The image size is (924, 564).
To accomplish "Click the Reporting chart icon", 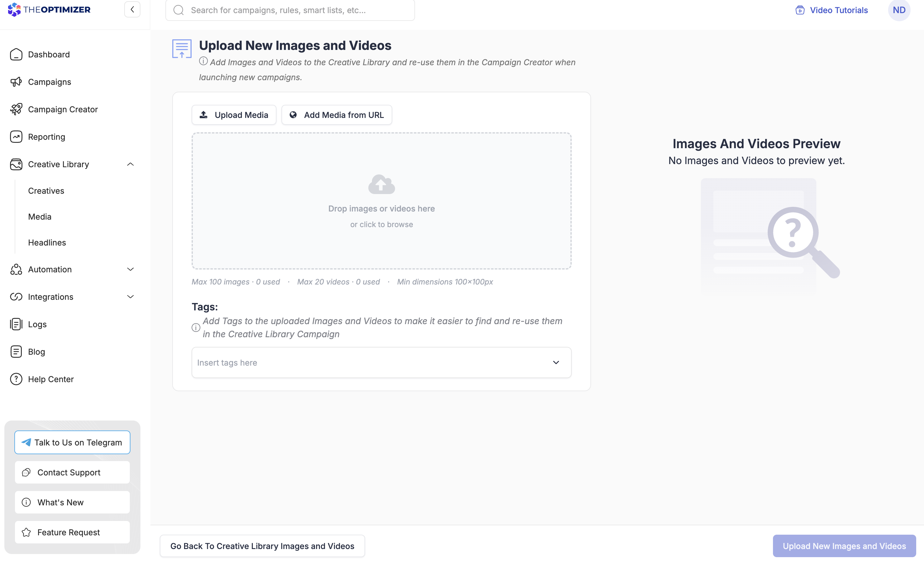I will pos(16,137).
